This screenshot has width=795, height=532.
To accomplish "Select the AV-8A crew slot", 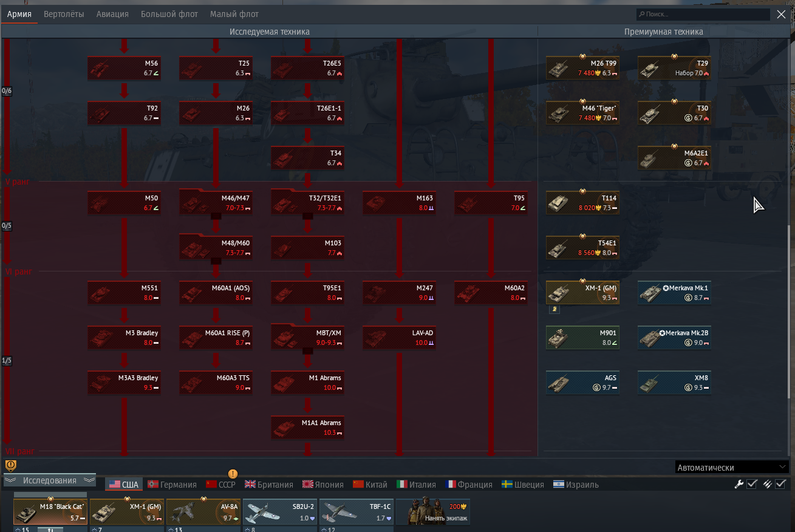I will [203, 512].
